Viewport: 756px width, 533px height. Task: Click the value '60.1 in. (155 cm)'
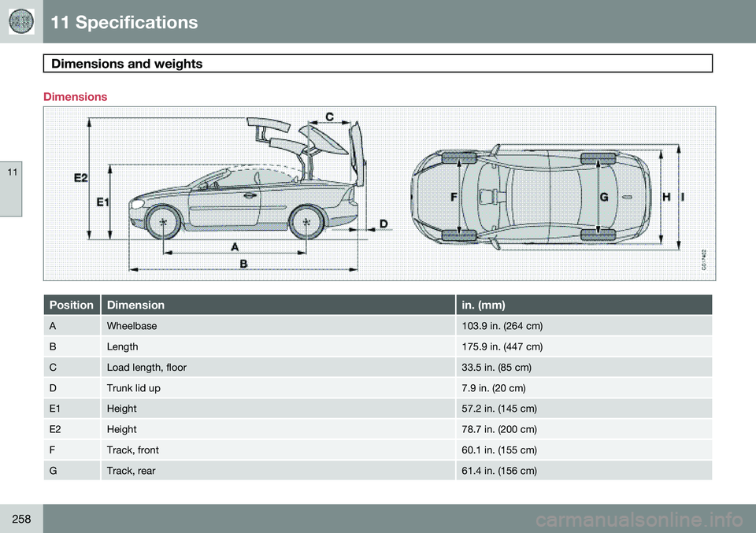click(499, 450)
